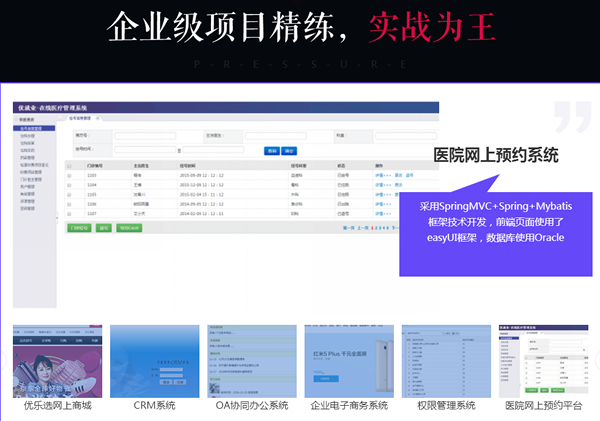Select the CRM系统 project thumbnail

[x=154, y=360]
